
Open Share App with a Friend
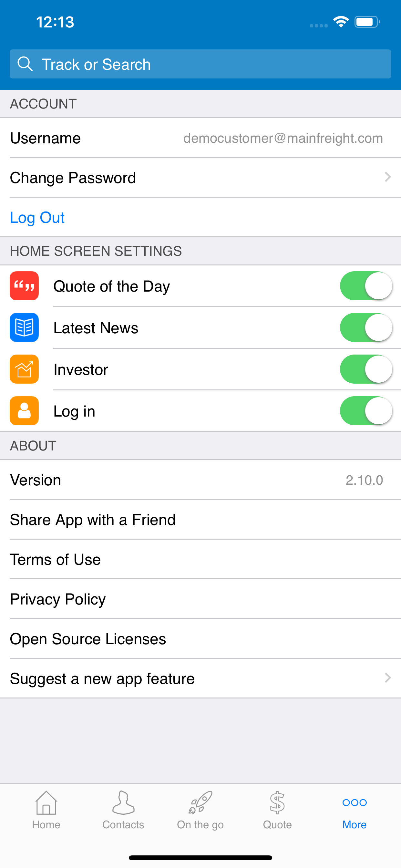(200, 520)
